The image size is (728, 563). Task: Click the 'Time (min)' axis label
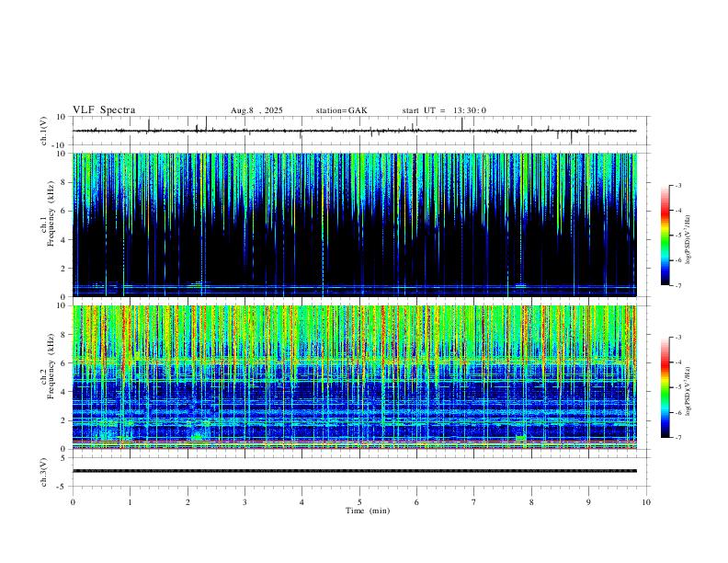368,511
